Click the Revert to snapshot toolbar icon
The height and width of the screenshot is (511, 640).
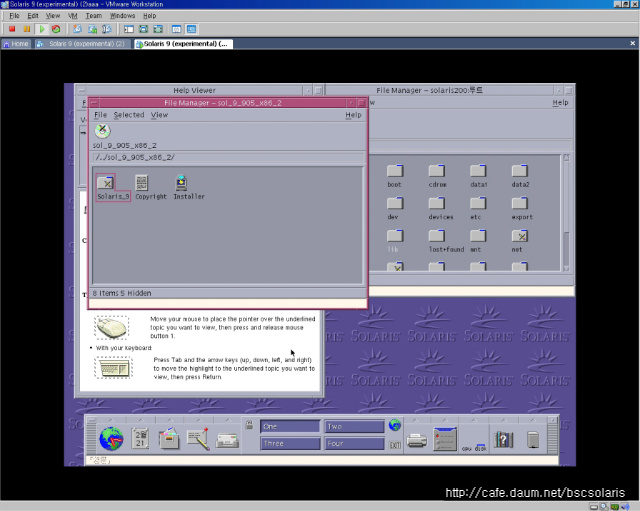pos(92,29)
